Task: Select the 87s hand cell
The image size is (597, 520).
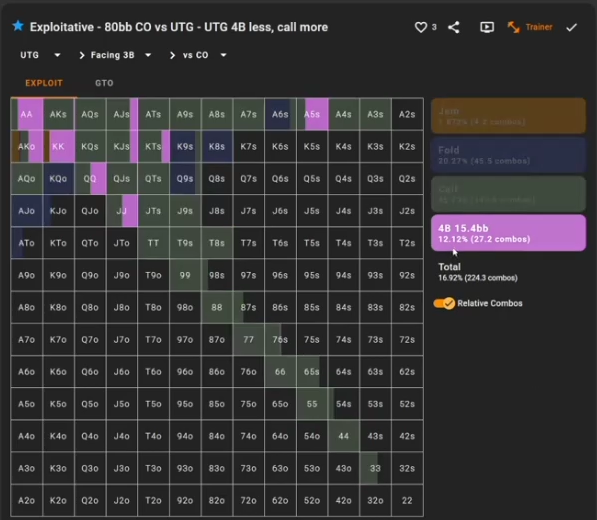Action: [249, 307]
